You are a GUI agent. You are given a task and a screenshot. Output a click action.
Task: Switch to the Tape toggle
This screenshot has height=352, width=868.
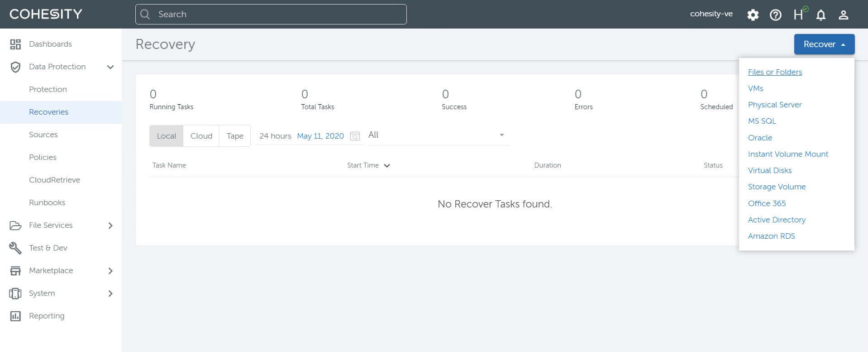pyautogui.click(x=235, y=136)
